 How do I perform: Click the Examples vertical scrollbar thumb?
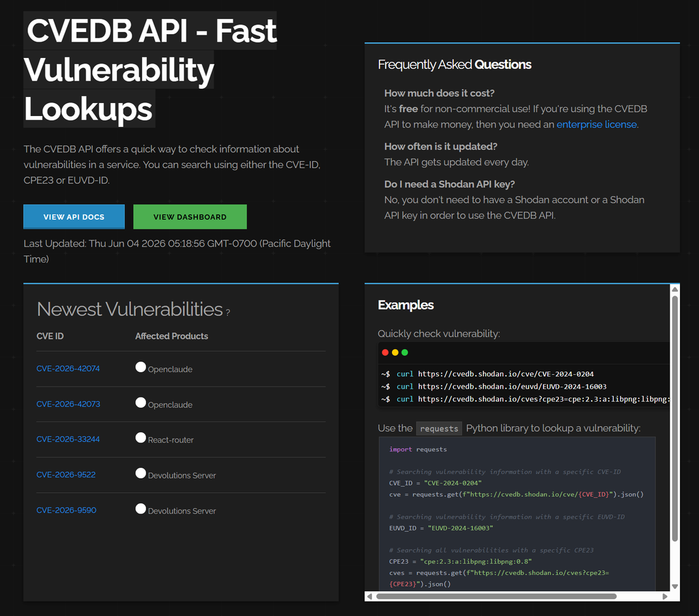click(x=675, y=419)
